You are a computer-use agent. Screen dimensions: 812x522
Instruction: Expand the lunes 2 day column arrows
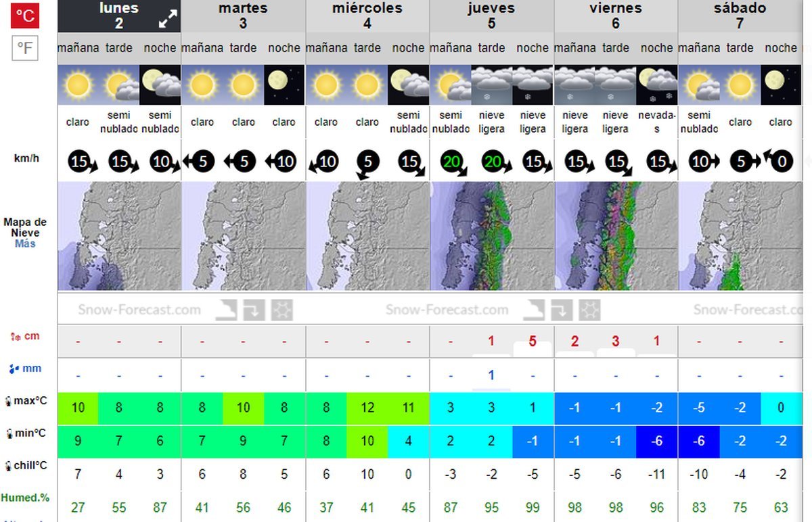[x=168, y=20]
